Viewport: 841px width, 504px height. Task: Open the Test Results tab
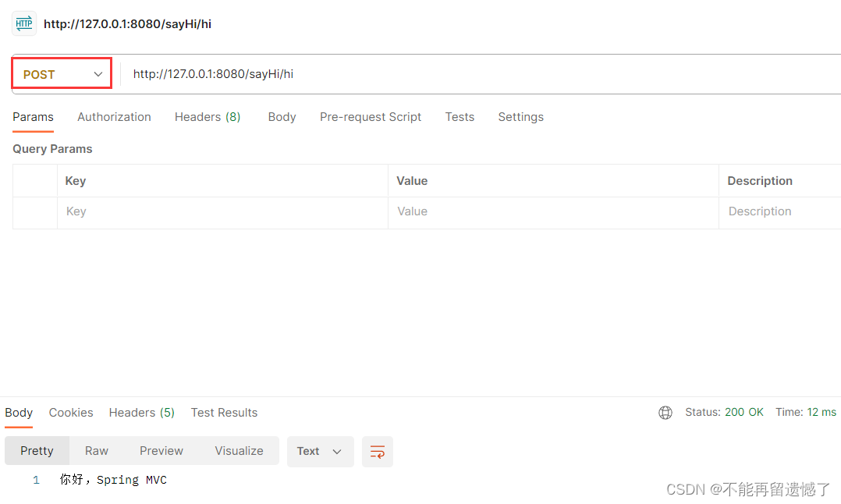coord(224,413)
